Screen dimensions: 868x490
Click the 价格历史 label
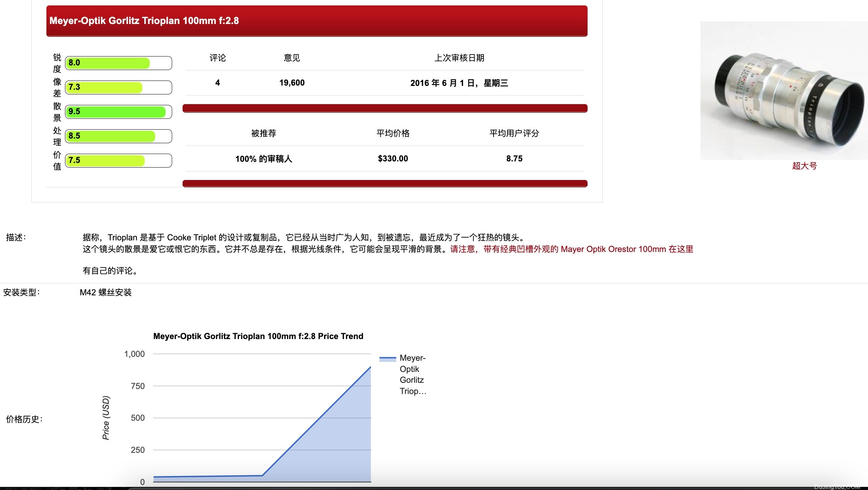click(24, 420)
